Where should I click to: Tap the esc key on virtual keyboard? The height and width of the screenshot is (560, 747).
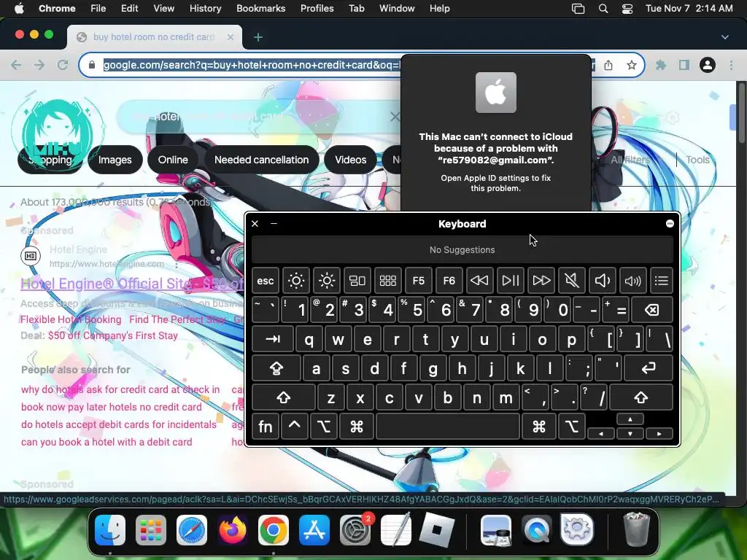(266, 281)
